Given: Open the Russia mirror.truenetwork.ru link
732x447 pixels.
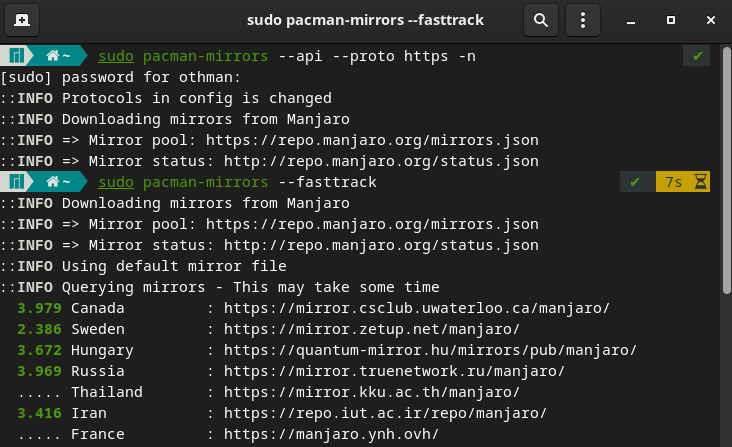Looking at the screenshot, I should point(394,371).
